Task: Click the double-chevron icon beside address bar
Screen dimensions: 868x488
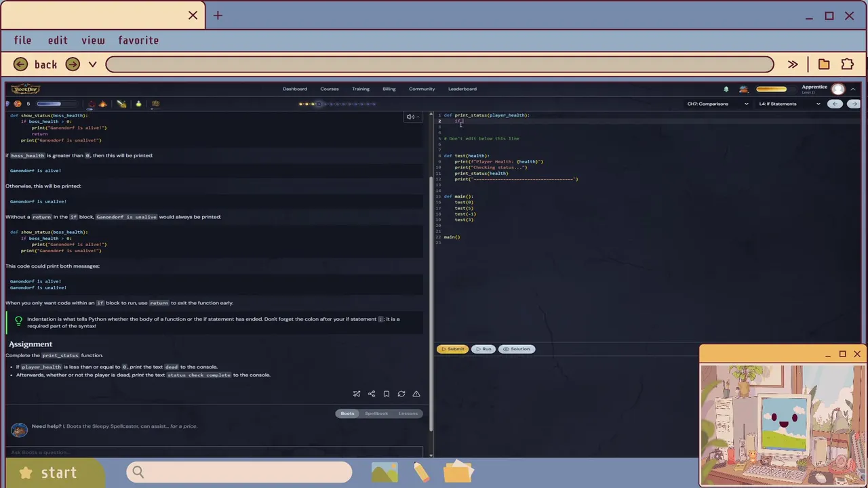Action: [793, 64]
